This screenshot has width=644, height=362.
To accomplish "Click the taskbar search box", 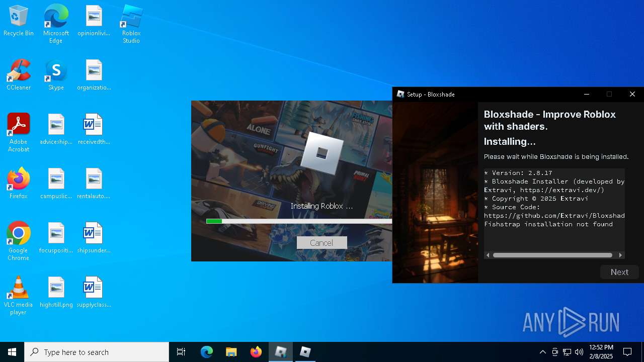I will 97,352.
